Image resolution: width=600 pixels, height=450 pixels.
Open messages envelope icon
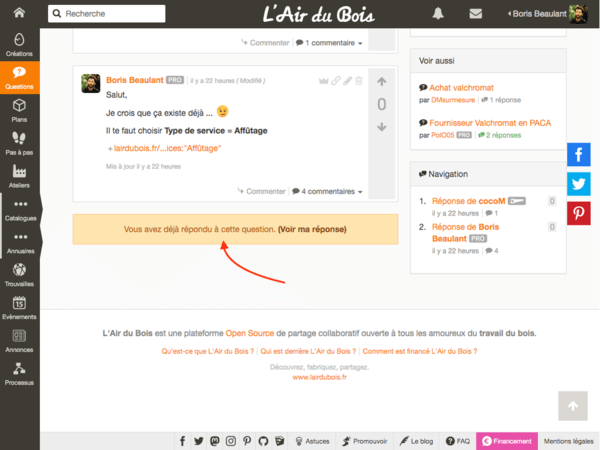pos(475,14)
